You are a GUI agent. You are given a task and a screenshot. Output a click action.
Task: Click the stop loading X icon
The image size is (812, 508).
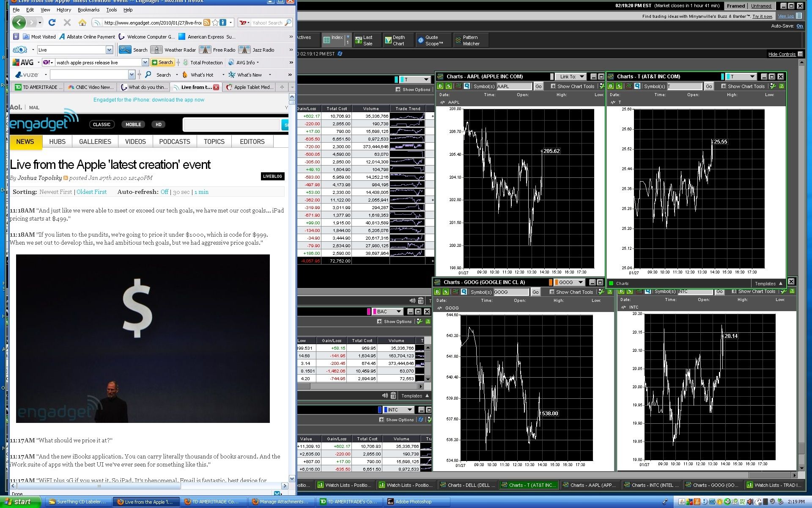tap(67, 22)
